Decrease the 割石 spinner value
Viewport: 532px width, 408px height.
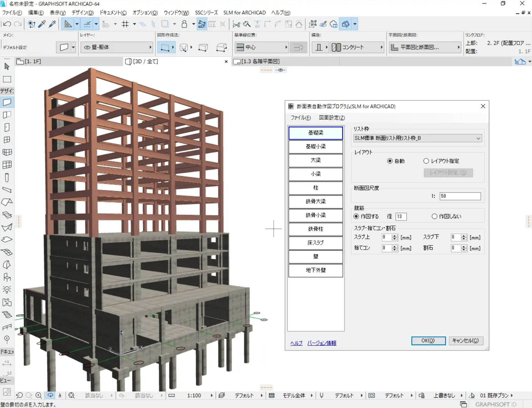click(x=464, y=250)
